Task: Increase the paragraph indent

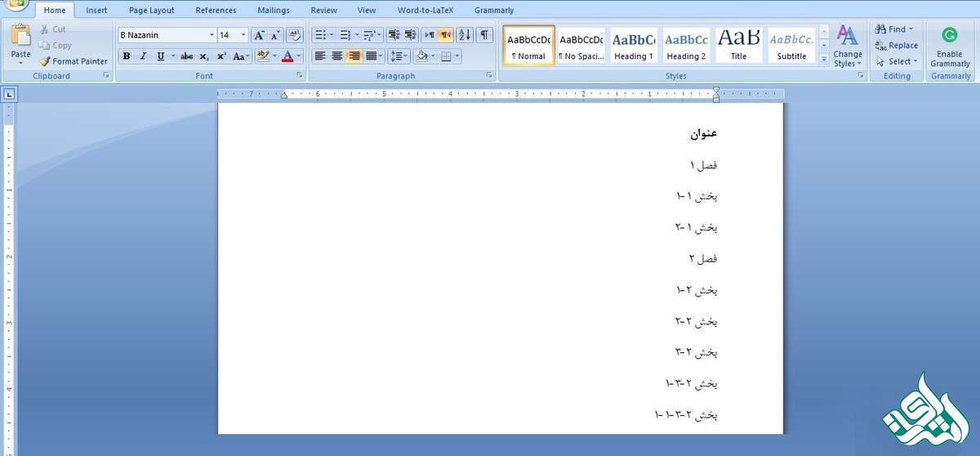Action: point(410,35)
